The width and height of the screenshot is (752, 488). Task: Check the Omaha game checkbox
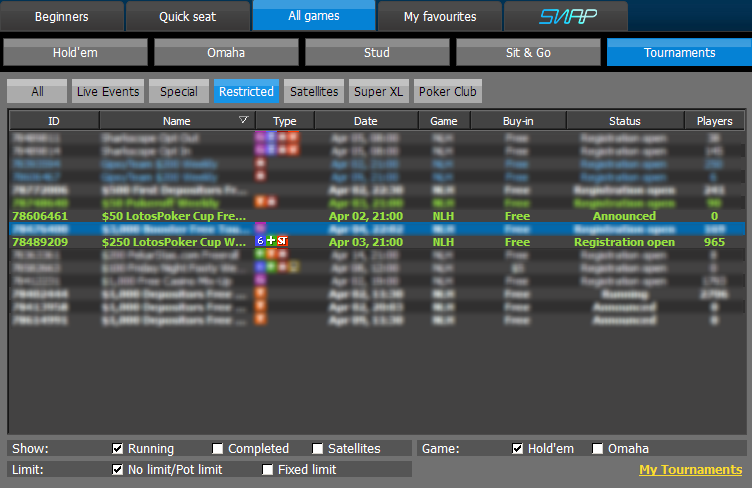point(597,449)
